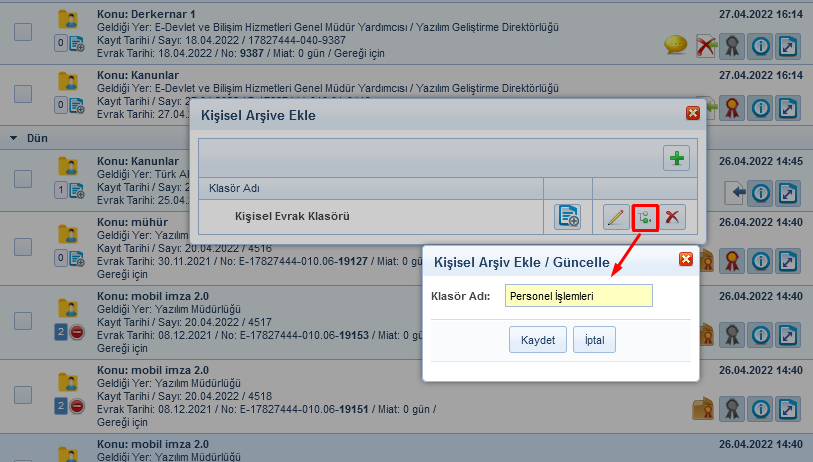Click add subfolder icon highlighted in red

(x=645, y=216)
